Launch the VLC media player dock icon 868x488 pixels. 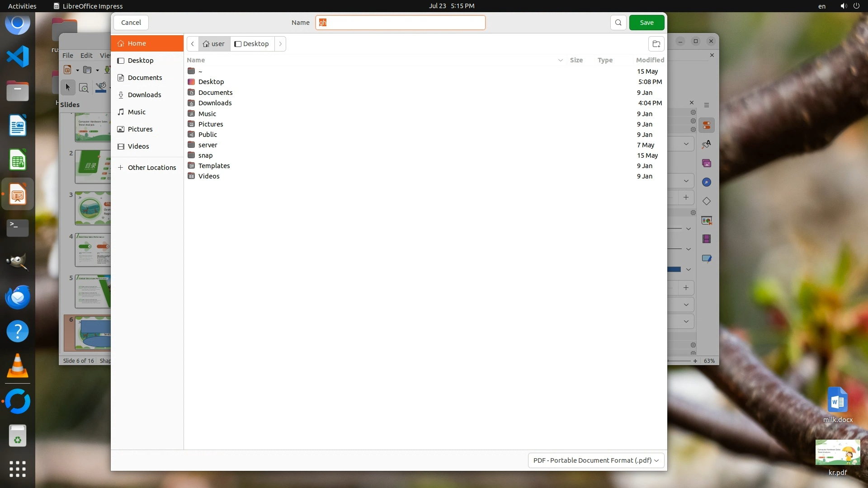click(18, 366)
